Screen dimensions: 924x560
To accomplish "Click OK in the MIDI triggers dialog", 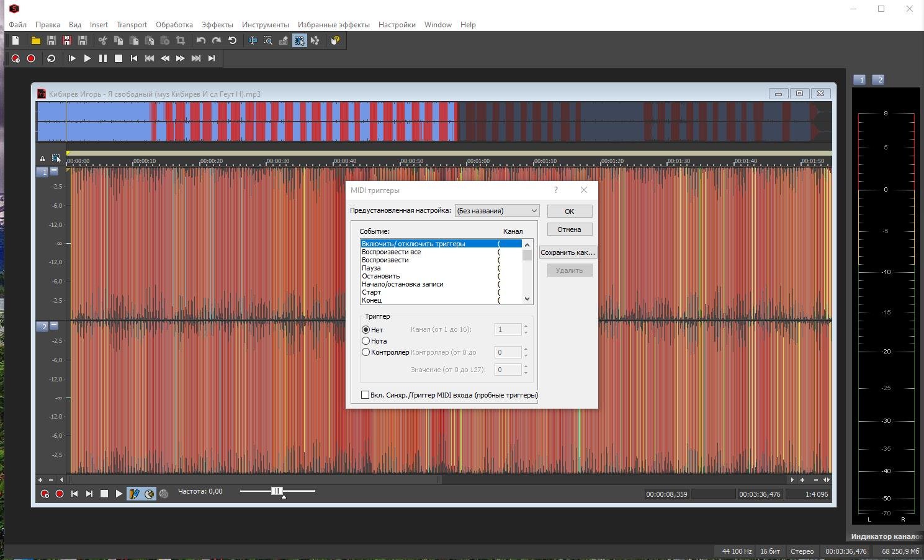I will point(569,211).
